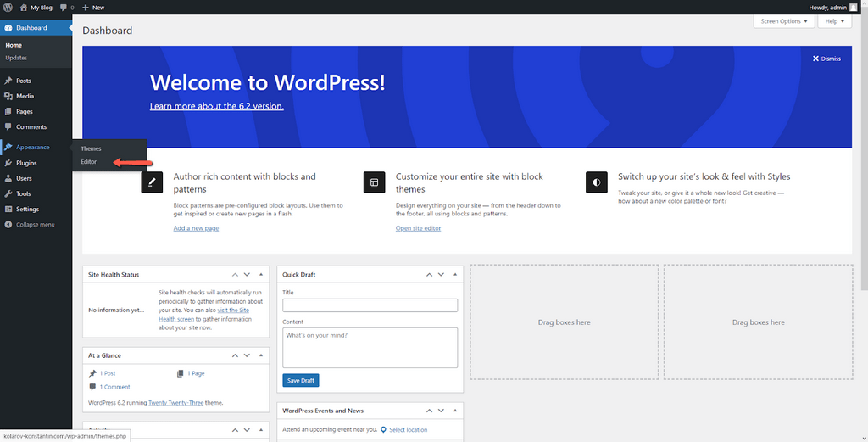This screenshot has height=442, width=868.
Task: Expand the Help dropdown tab
Action: (835, 21)
